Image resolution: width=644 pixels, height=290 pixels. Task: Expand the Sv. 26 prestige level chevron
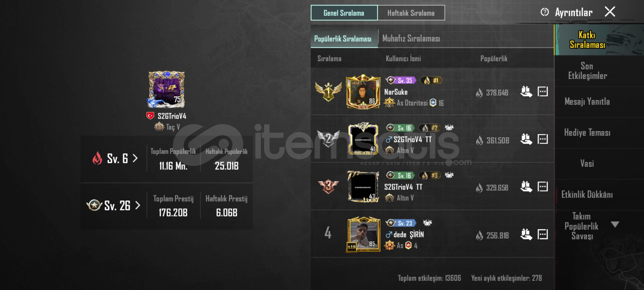coord(138,205)
